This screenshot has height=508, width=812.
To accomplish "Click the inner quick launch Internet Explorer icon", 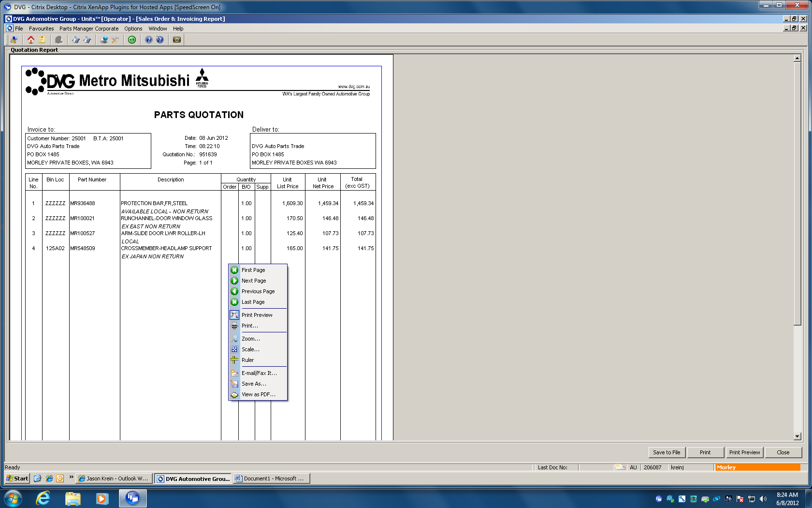I will (49, 478).
